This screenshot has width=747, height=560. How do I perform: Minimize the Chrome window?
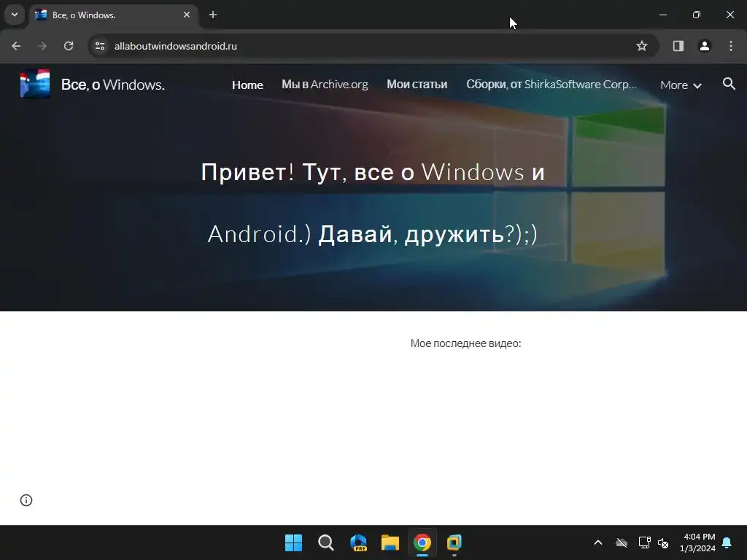[662, 15]
